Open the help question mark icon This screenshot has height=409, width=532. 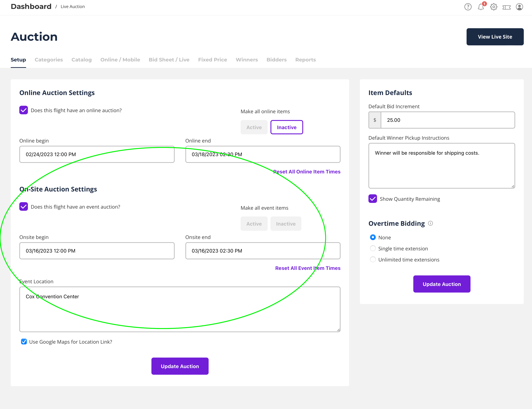[468, 7]
